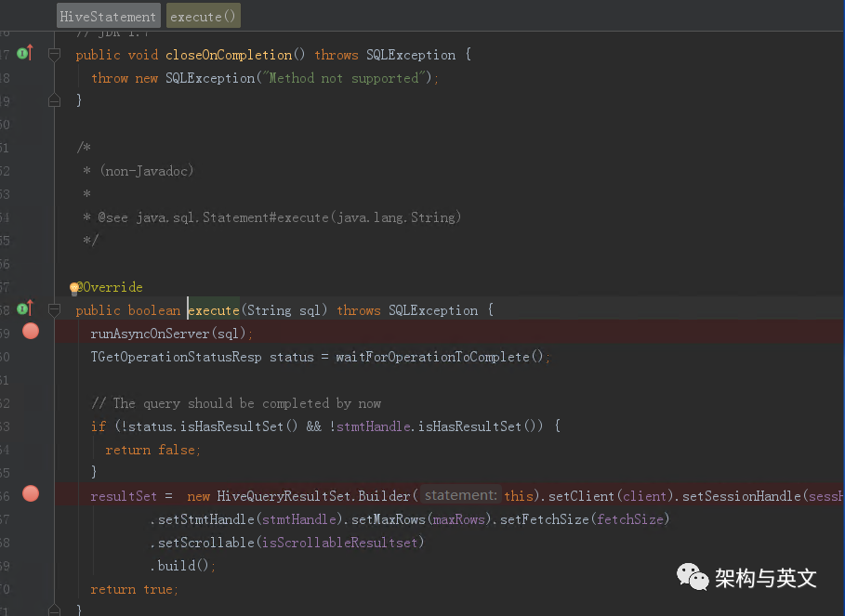Click fold end marker after closeOnCompletion body

point(55,100)
